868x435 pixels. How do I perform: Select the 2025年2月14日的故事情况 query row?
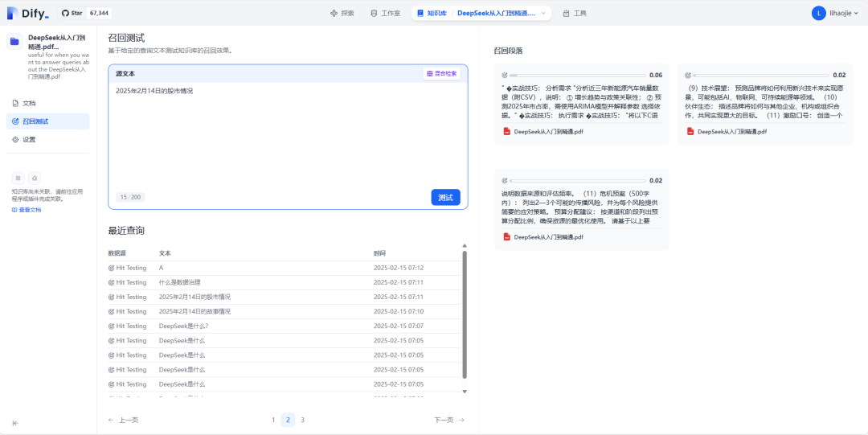click(285, 311)
